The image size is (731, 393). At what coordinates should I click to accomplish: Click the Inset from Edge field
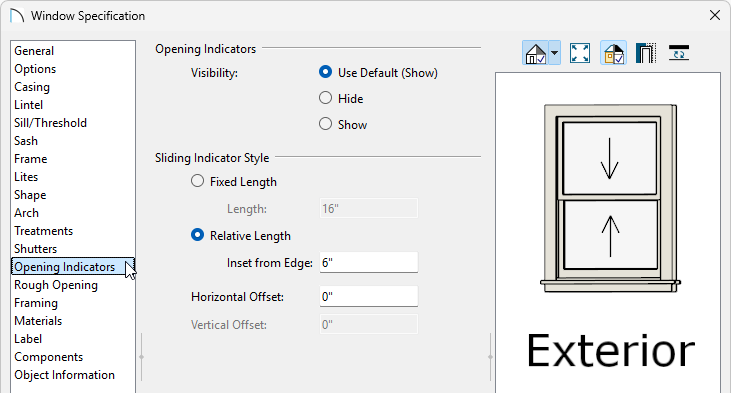pos(368,262)
